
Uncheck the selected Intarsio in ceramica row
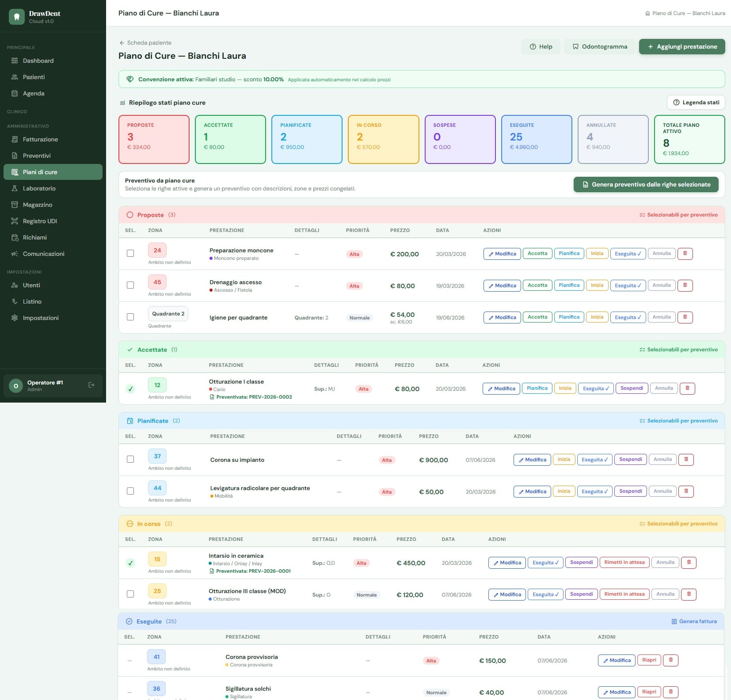(130, 563)
